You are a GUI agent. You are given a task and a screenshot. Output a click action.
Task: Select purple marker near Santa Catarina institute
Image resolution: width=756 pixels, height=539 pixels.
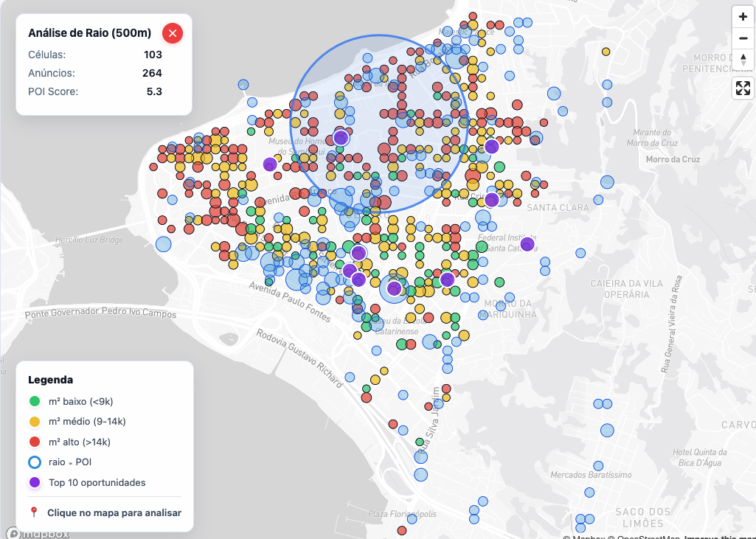coord(527,244)
